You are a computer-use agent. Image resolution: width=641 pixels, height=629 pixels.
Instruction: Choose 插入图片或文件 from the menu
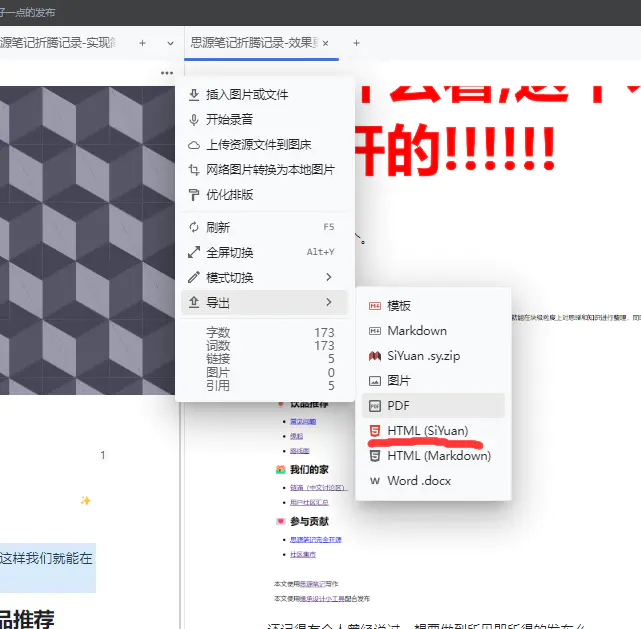coord(264,95)
